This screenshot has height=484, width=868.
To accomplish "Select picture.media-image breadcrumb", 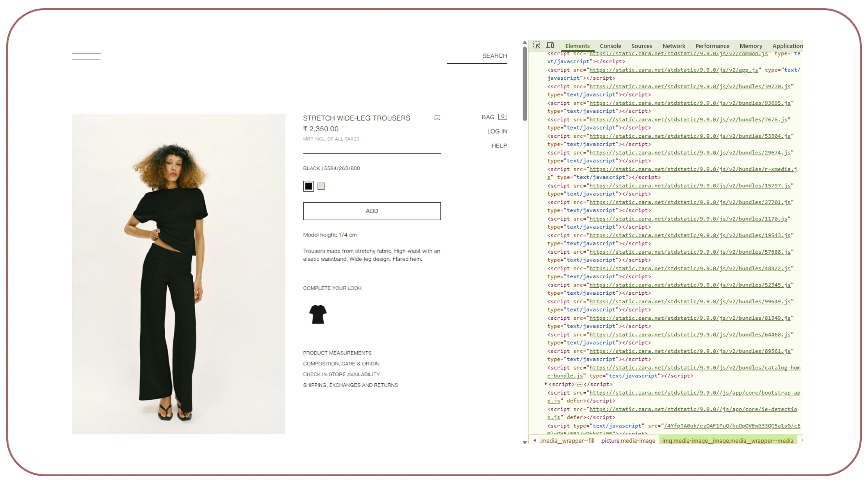I will [628, 441].
